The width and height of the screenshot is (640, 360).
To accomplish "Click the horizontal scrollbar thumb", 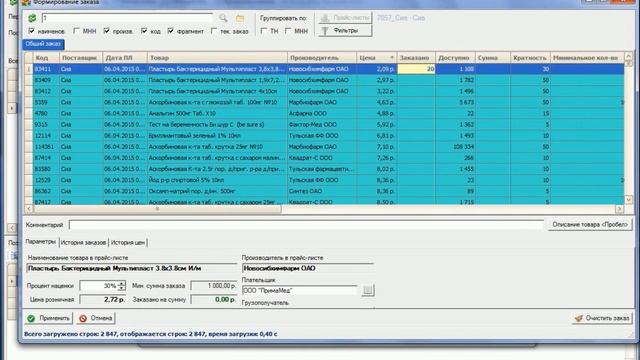I will 157,209.
